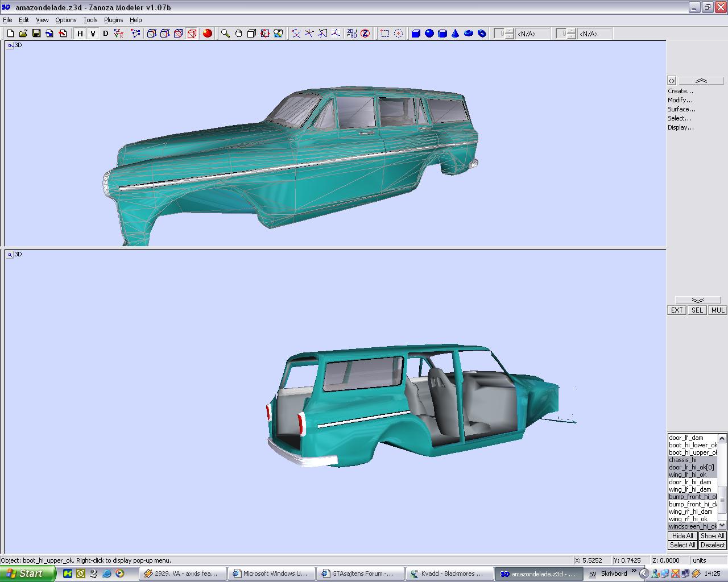Screen dimensions: 728x582
Task: Create a blue cube primitive
Action: pyautogui.click(x=416, y=34)
